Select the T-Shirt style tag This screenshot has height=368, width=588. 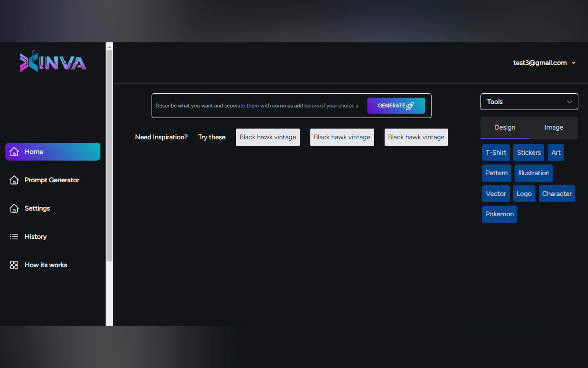coord(496,153)
